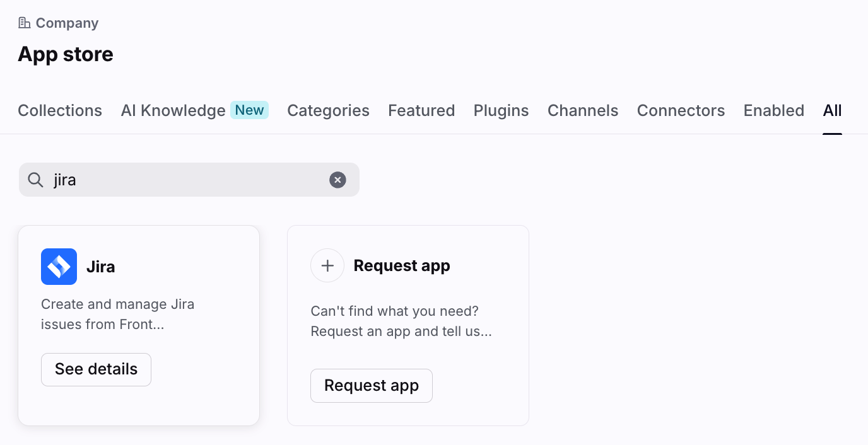868x445 pixels.
Task: Click the plus icon on Request app card
Action: tap(327, 265)
